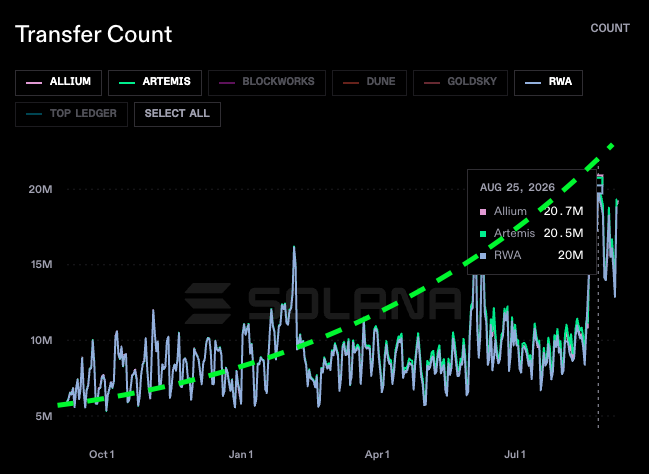Click the AUG 25, 2026 tooltip date
Viewport: 649px width, 474px height.
(517, 188)
